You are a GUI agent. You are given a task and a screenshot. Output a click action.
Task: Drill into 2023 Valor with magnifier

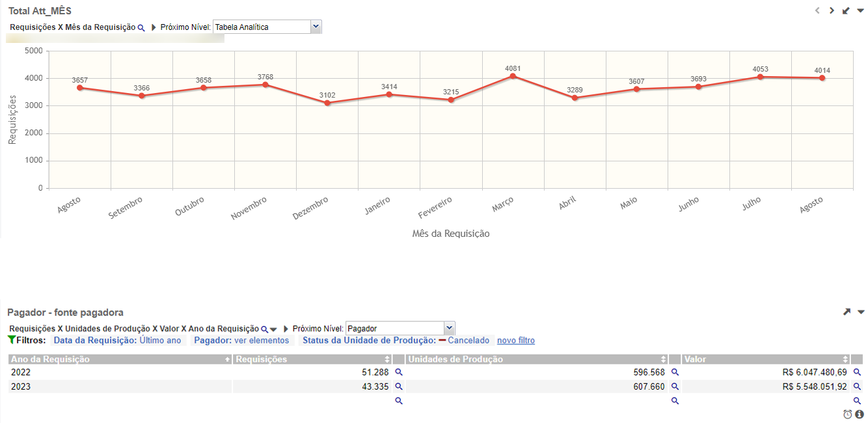pyautogui.click(x=857, y=387)
